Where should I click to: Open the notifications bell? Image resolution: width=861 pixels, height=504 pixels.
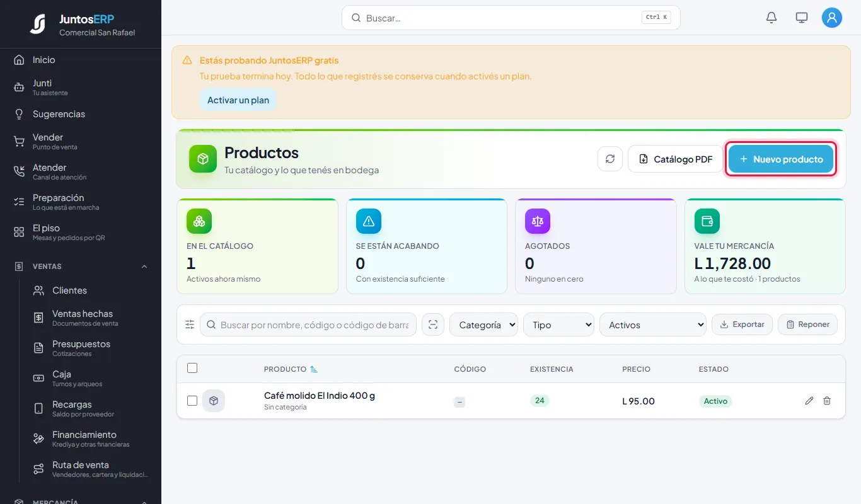(771, 18)
